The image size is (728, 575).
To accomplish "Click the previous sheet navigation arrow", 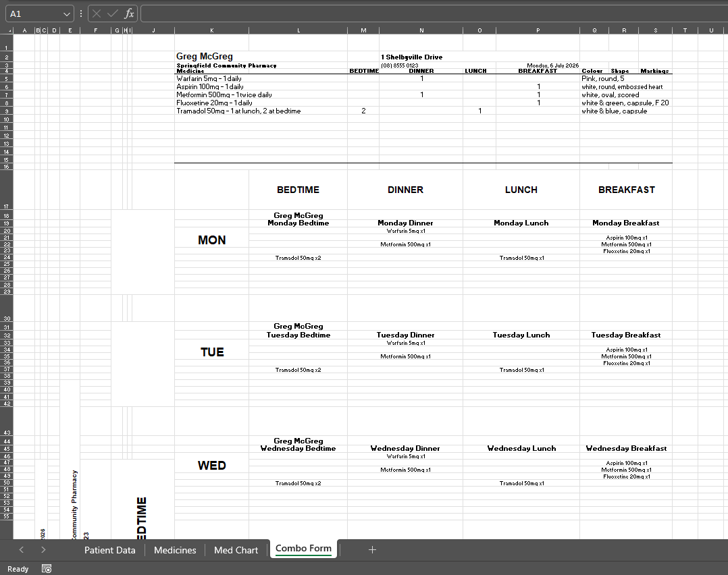I will pyautogui.click(x=22, y=550).
